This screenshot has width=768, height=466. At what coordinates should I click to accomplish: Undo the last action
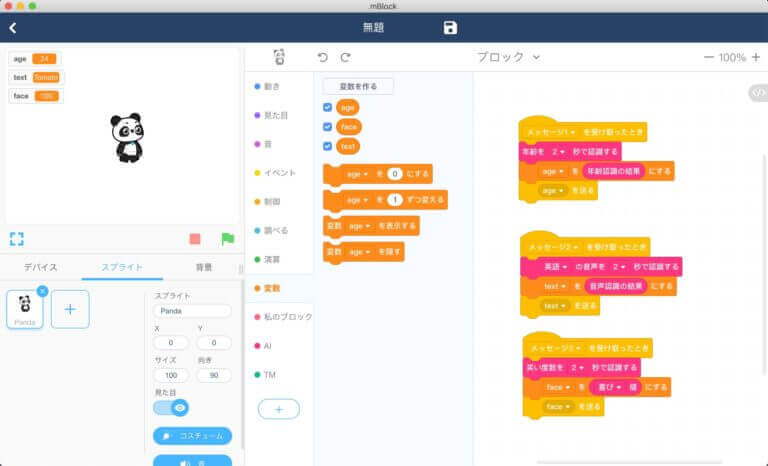click(x=322, y=57)
